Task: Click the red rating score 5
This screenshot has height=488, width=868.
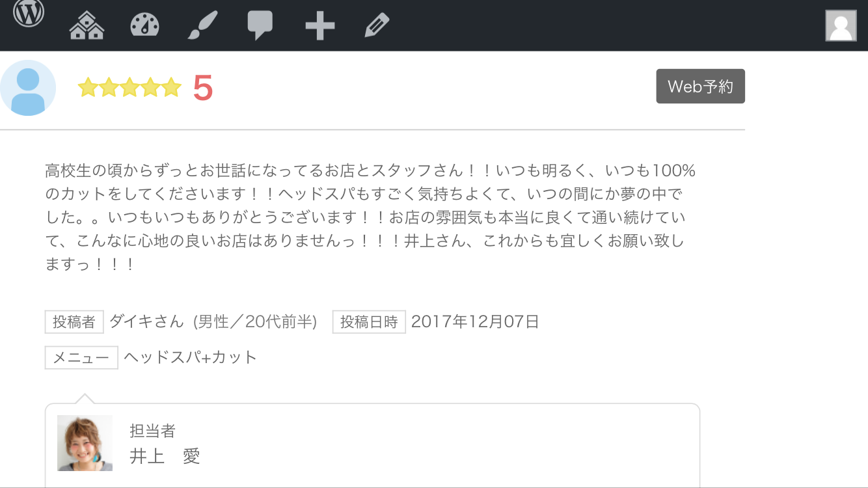Action: point(203,88)
